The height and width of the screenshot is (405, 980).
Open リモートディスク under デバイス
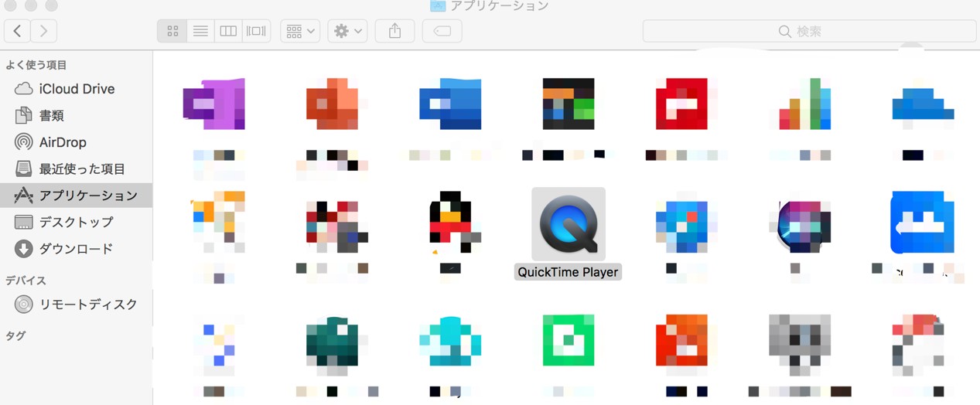tap(76, 305)
